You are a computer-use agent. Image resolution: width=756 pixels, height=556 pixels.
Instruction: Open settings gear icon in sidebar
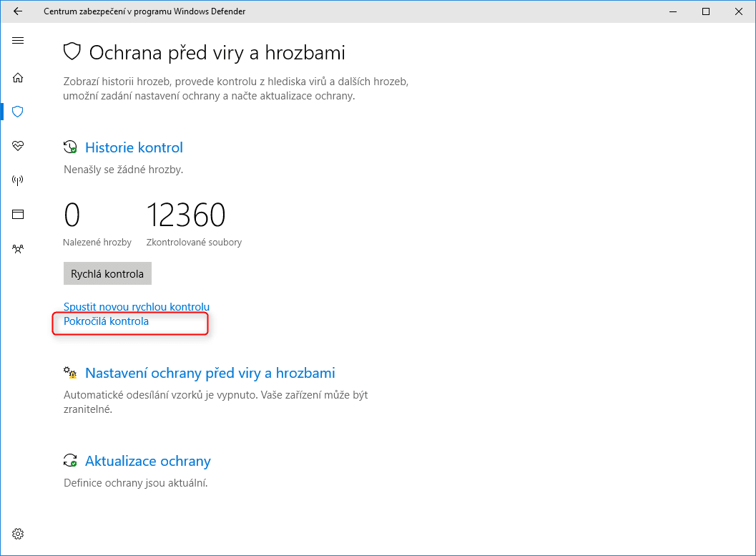[18, 534]
